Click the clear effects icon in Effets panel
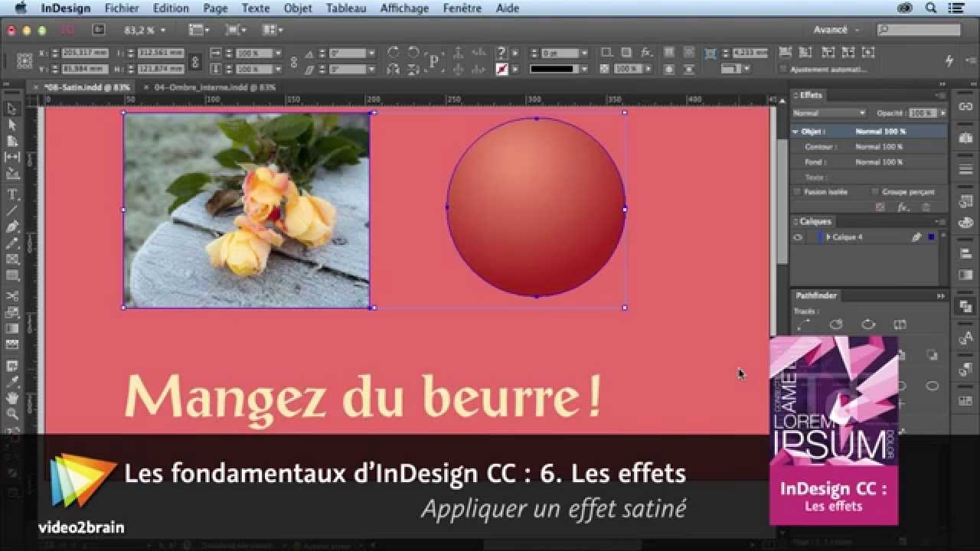Viewport: 980px width, 551px height. click(x=880, y=207)
